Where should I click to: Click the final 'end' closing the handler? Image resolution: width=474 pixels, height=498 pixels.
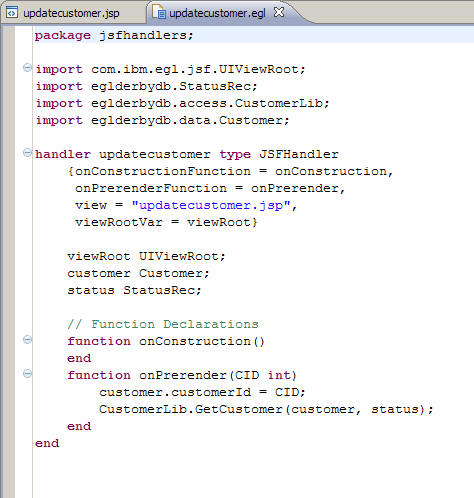point(47,444)
